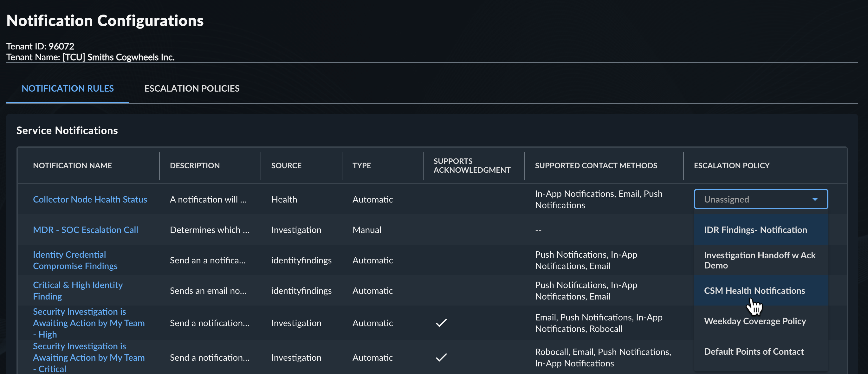Choose Default Points of Contact option
This screenshot has width=868, height=374.
point(761,351)
